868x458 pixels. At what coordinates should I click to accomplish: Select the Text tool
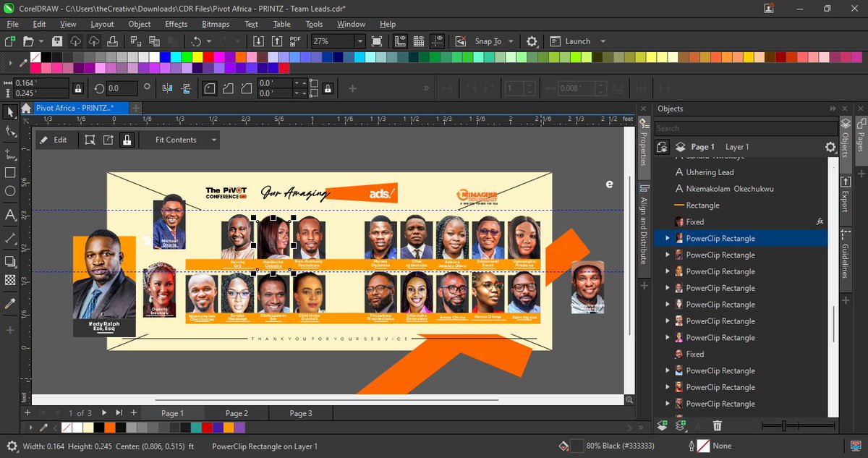[x=10, y=215]
